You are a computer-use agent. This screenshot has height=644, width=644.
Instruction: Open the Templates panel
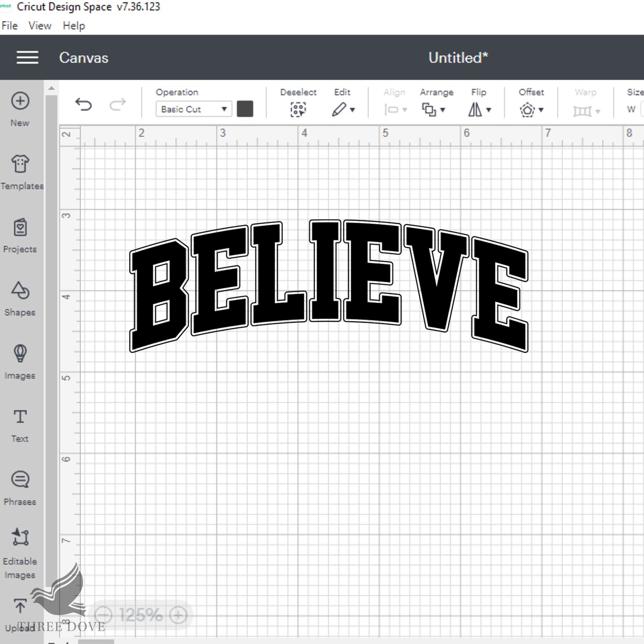pyautogui.click(x=20, y=164)
